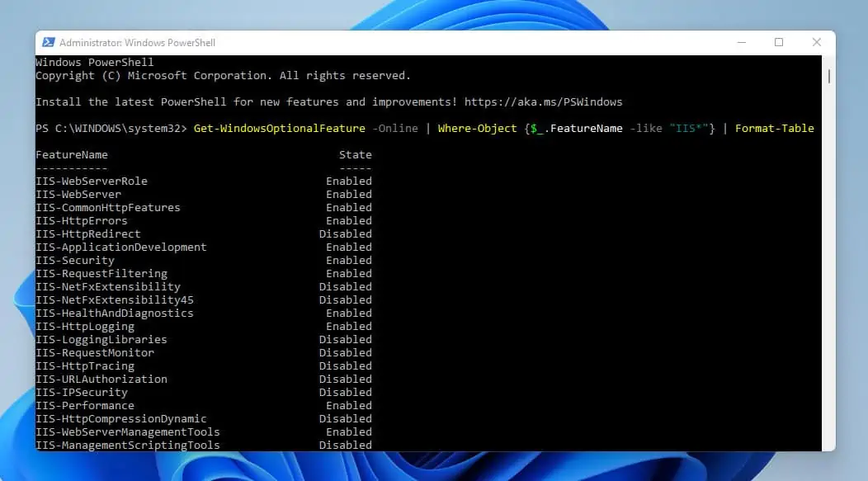The height and width of the screenshot is (481, 868).
Task: Maximize the Windows PowerShell window
Action: pyautogui.click(x=779, y=43)
